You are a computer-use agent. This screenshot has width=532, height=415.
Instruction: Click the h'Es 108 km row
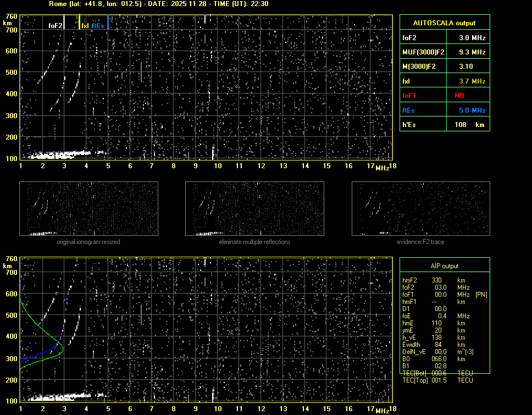click(444, 125)
